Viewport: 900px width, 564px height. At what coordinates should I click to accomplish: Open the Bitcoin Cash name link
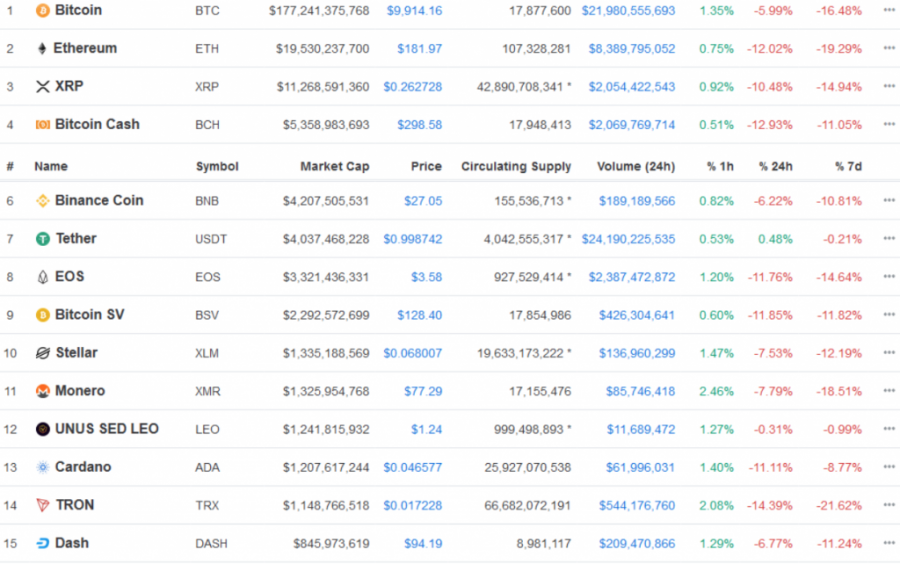click(98, 125)
